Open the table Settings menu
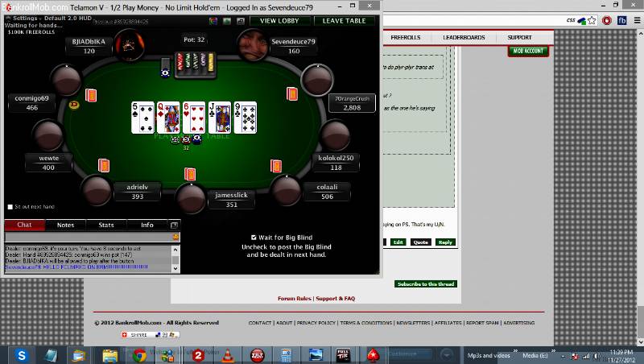Viewport: 644px width, 364px height. (x=25, y=18)
